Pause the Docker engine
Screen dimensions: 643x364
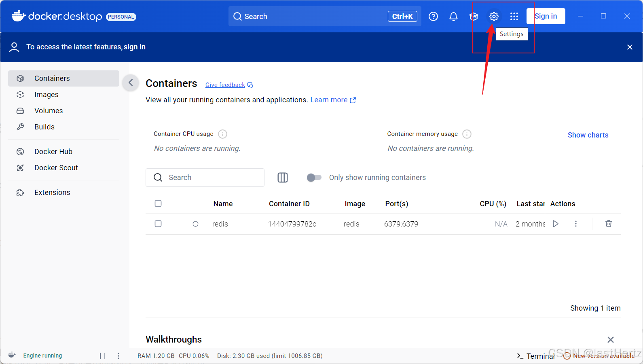tap(102, 356)
